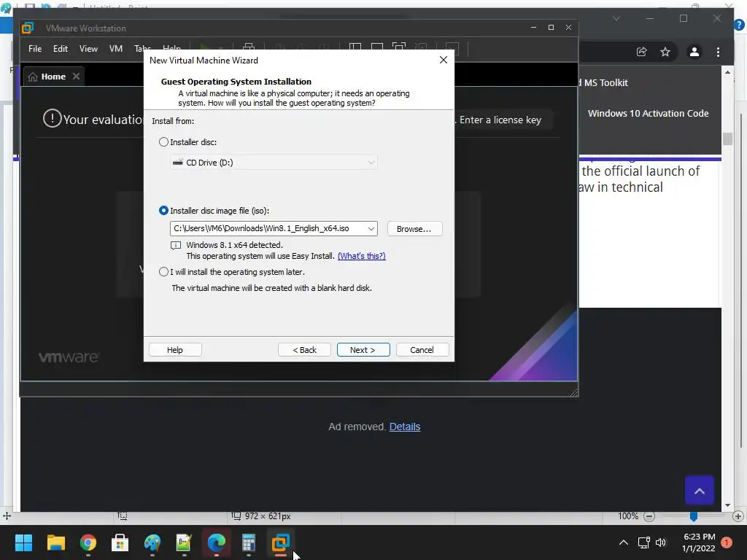Expand the ISO file path dropdown arrow
The width and height of the screenshot is (747, 560).
tap(371, 228)
